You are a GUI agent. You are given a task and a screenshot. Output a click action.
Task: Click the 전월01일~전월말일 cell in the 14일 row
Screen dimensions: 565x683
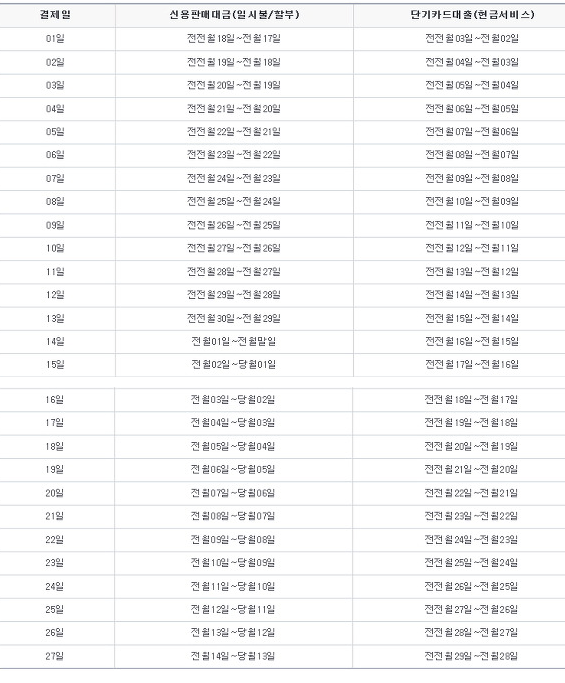(x=233, y=342)
